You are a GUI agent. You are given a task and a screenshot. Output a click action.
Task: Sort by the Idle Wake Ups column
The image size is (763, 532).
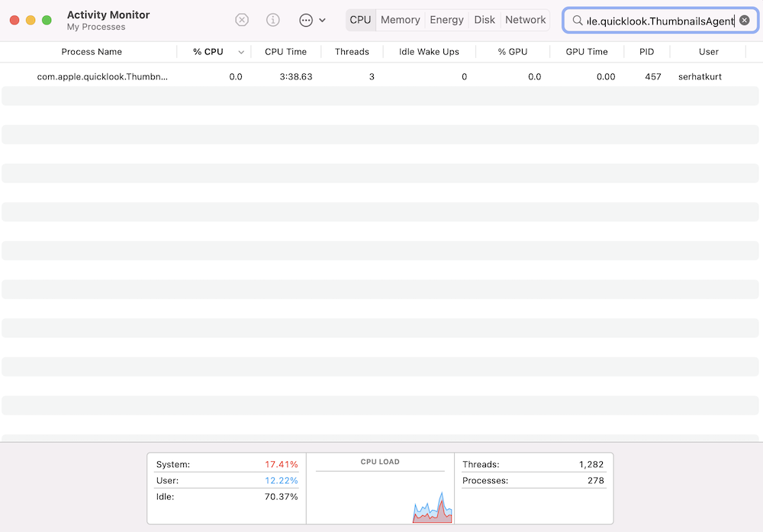coord(429,52)
